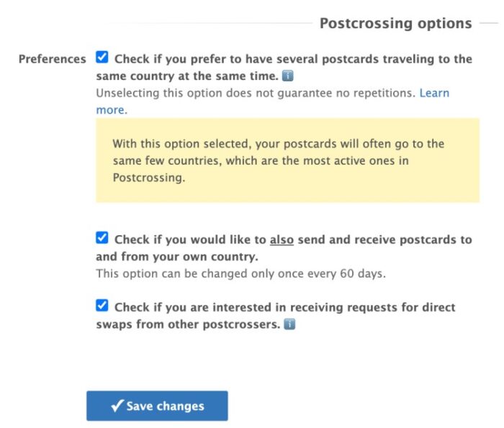
Task: Click the Postcrossing options heading
Action: [x=396, y=24]
